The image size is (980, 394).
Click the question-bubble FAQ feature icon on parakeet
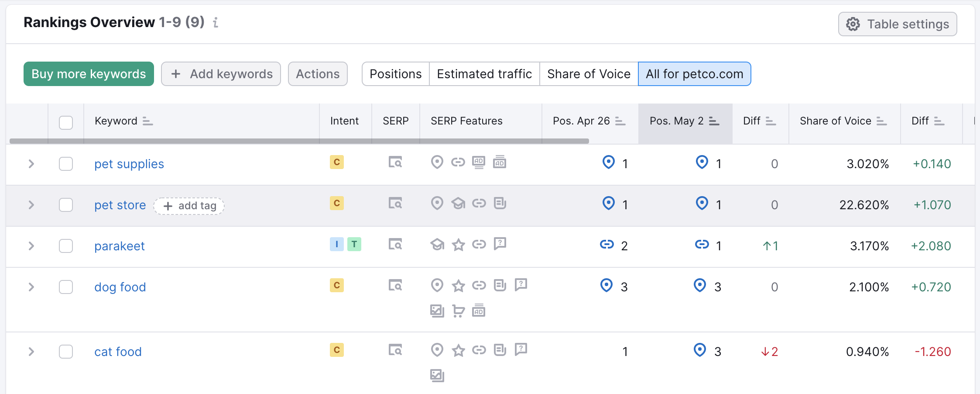[500, 245]
